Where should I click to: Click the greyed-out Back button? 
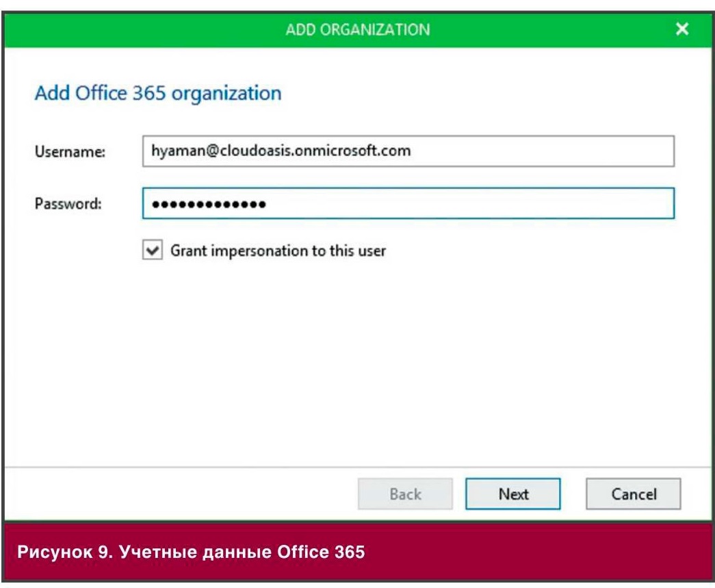point(405,494)
